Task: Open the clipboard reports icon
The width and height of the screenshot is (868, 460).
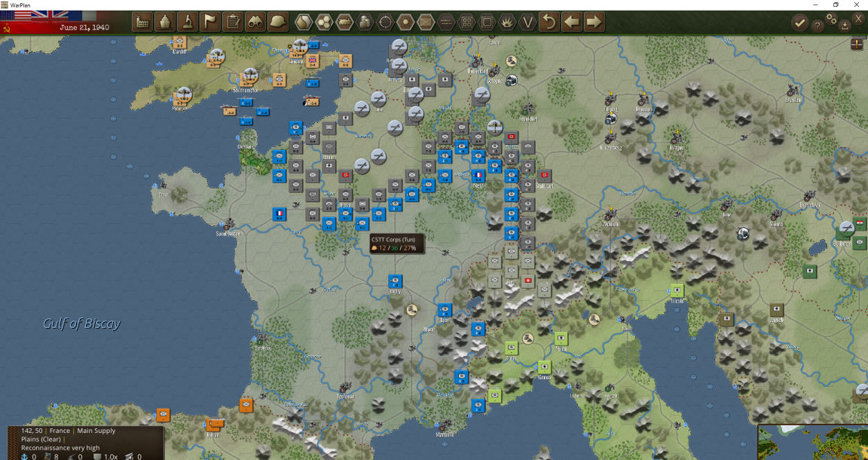Action: [233, 22]
